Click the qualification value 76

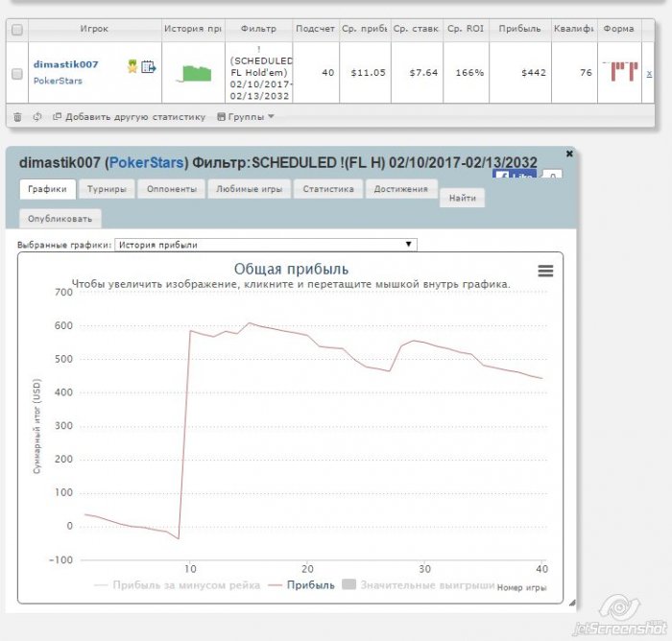[586, 73]
